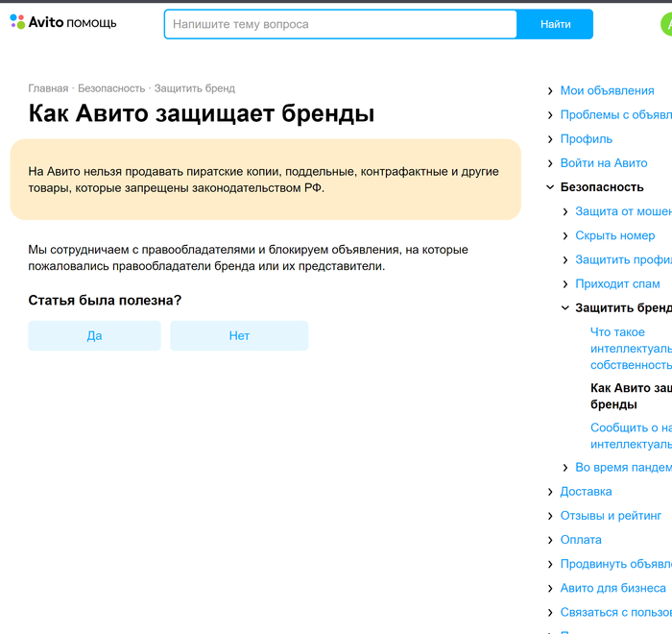
Task: Open Приходит спам sidebar link
Action: 617,284
